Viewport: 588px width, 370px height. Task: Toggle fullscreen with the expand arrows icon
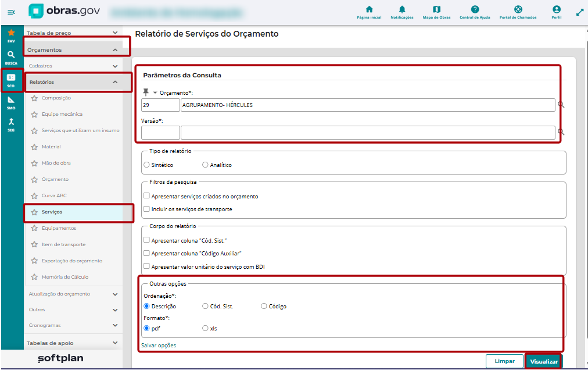pos(579,12)
